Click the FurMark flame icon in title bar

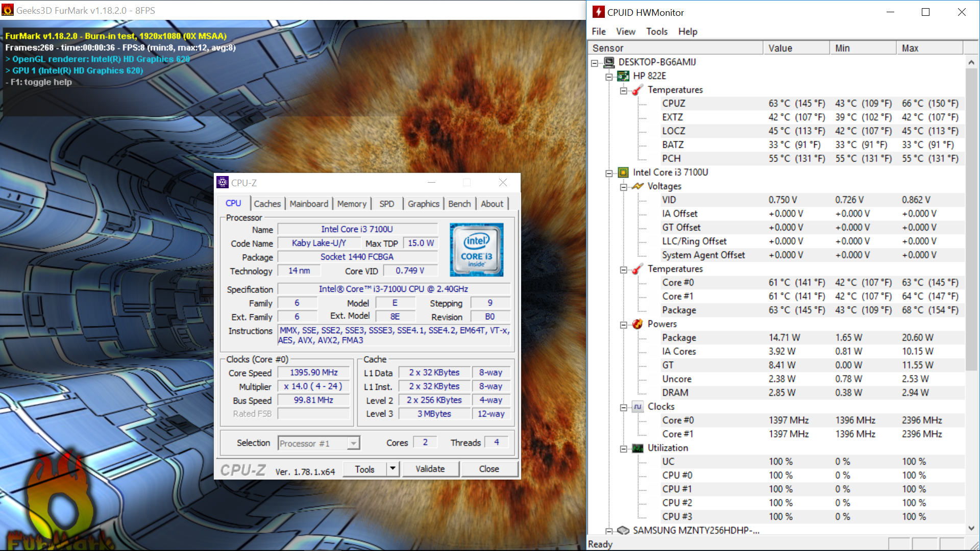pos(8,10)
